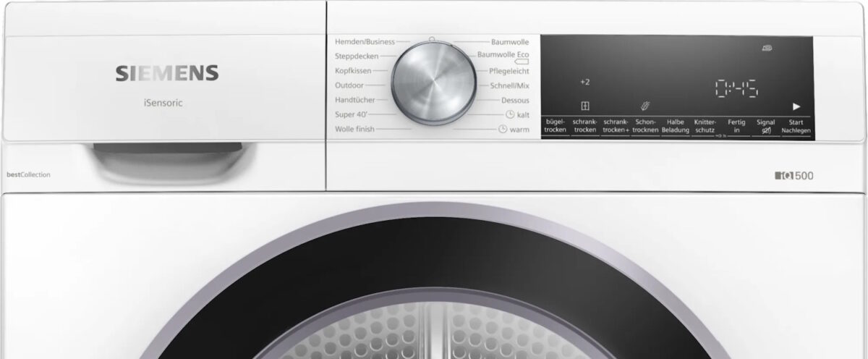Toggle Knitterschutz option

click(x=705, y=127)
